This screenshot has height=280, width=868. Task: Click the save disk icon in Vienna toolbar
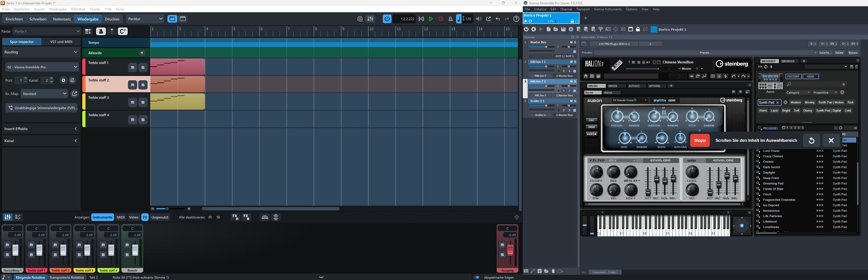pyautogui.click(x=563, y=29)
